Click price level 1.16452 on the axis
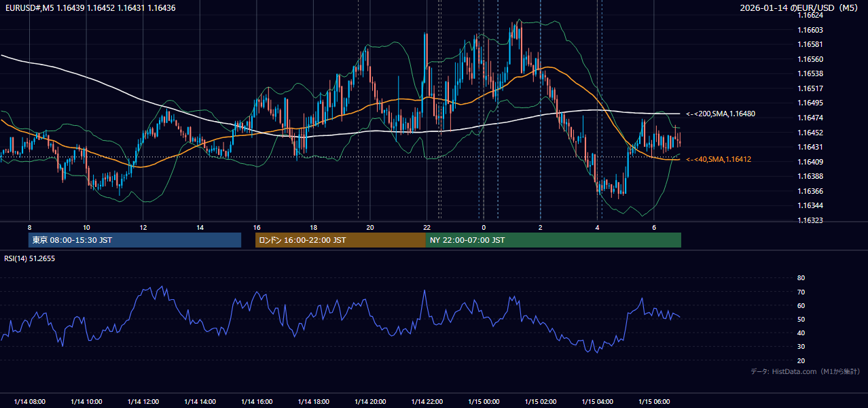Screen dimensions: 868x408 pos(810,133)
